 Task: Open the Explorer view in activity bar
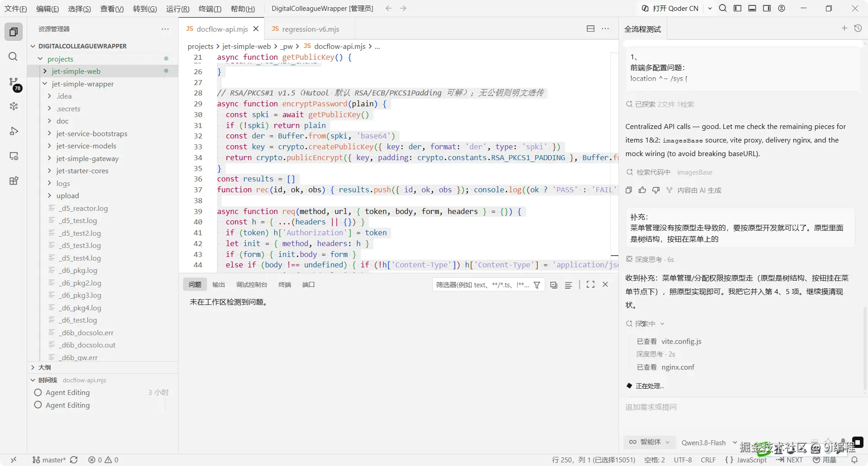(14, 32)
